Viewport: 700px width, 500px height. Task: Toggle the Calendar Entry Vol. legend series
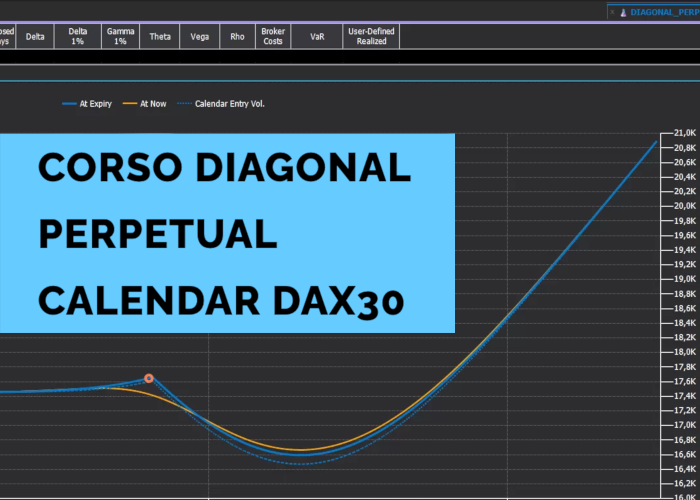coord(221,104)
